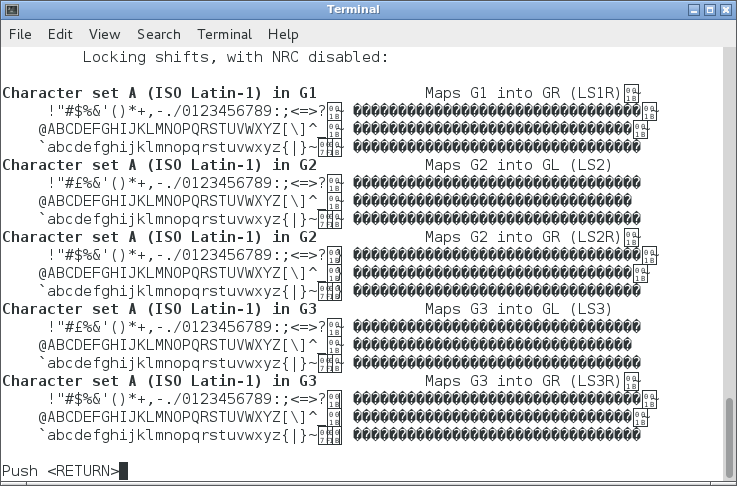Click the 'Maps G2 into GL (LS2)' text
737x486 pixels.
click(518, 165)
